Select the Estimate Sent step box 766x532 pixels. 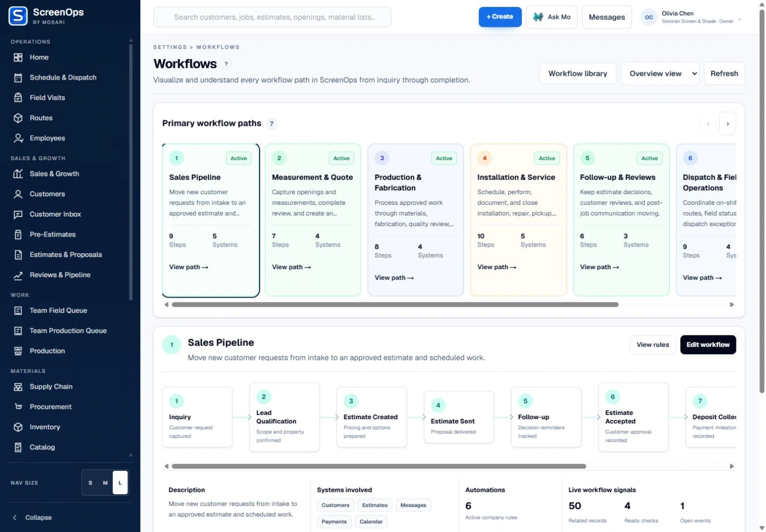(x=459, y=417)
